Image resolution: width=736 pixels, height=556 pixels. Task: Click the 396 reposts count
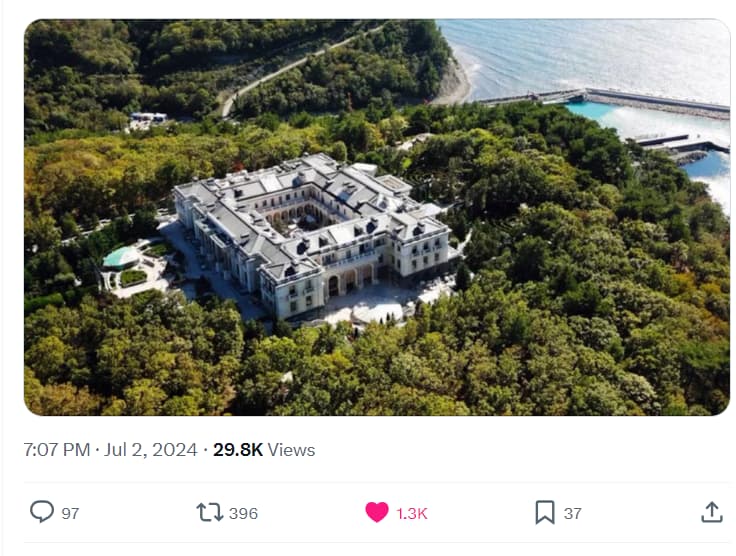[243, 513]
